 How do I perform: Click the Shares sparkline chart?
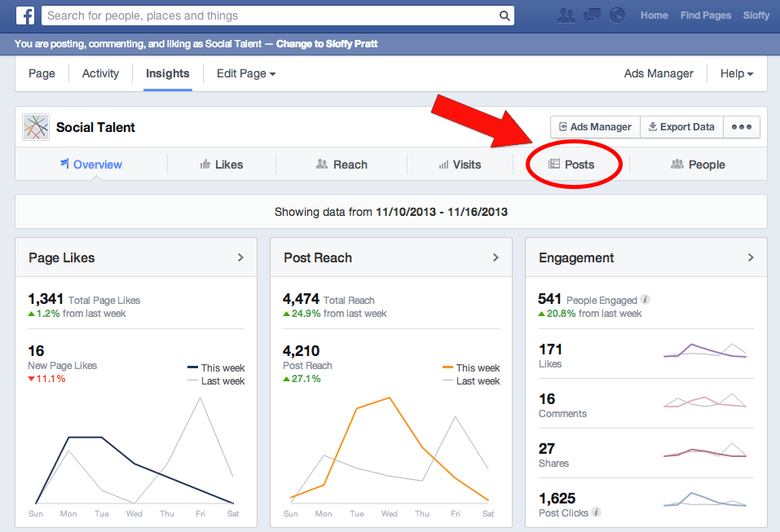click(705, 450)
